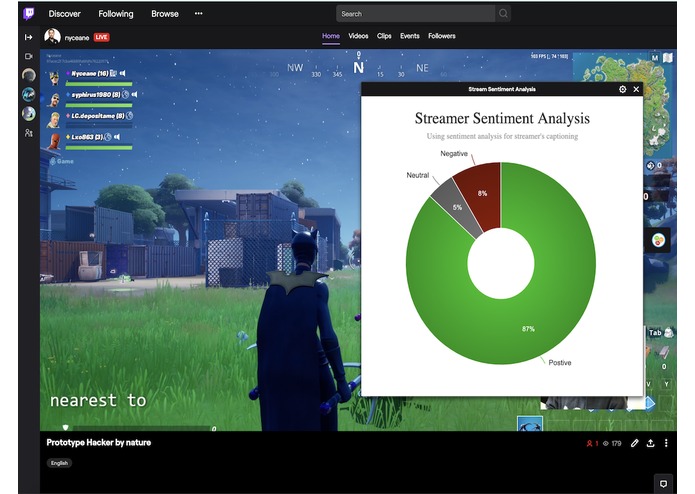Open first followed channel avatar in sidebar
Viewport: 695px width, 494px height.
pyautogui.click(x=29, y=74)
